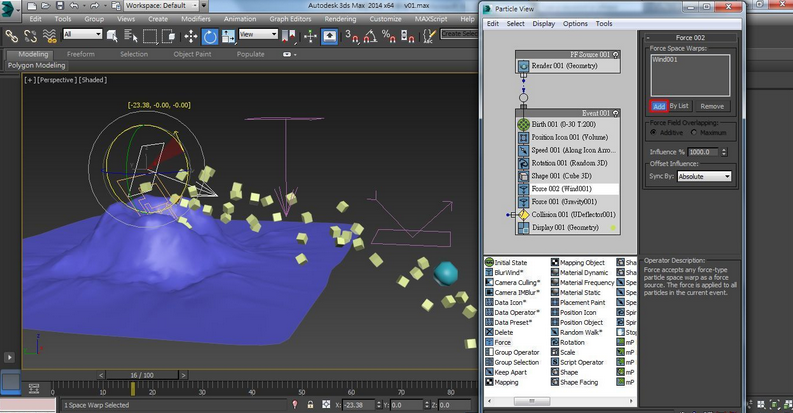Click the Collision 001 test diamond icon
This screenshot has height=413, width=793.
point(523,214)
